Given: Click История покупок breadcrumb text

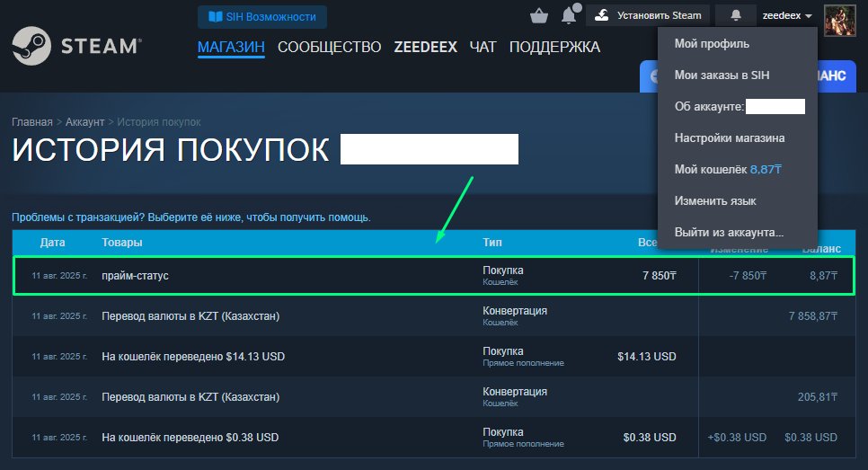Looking at the screenshot, I should click(159, 122).
